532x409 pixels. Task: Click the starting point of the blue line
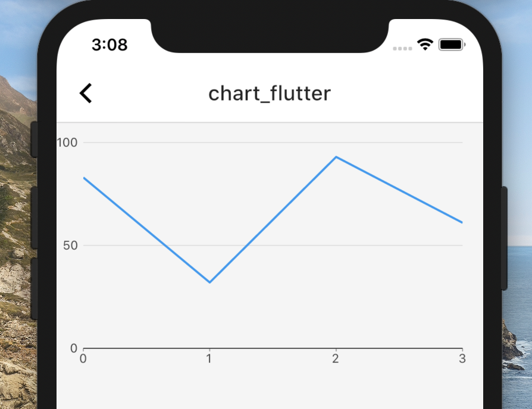coord(84,177)
